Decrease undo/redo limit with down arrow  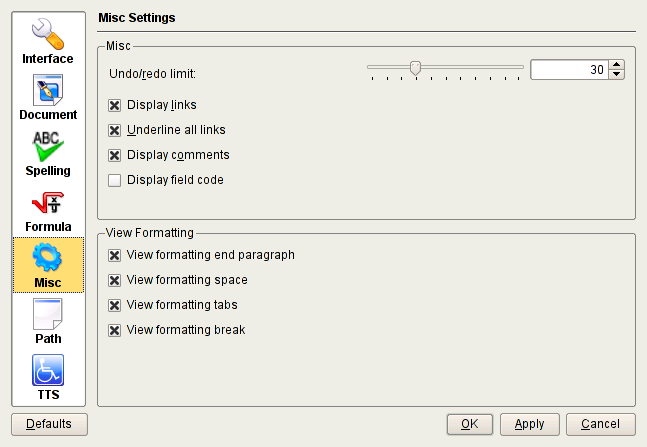point(617,75)
